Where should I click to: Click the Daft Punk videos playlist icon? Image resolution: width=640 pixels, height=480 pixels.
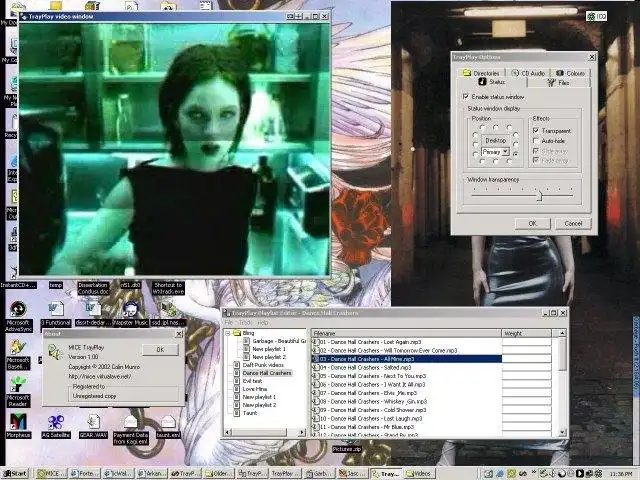point(236,365)
